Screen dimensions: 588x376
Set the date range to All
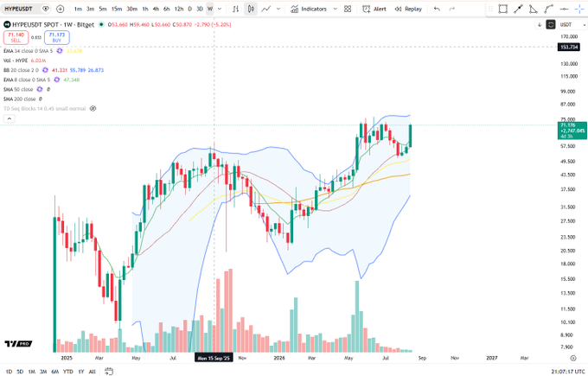tap(92, 372)
